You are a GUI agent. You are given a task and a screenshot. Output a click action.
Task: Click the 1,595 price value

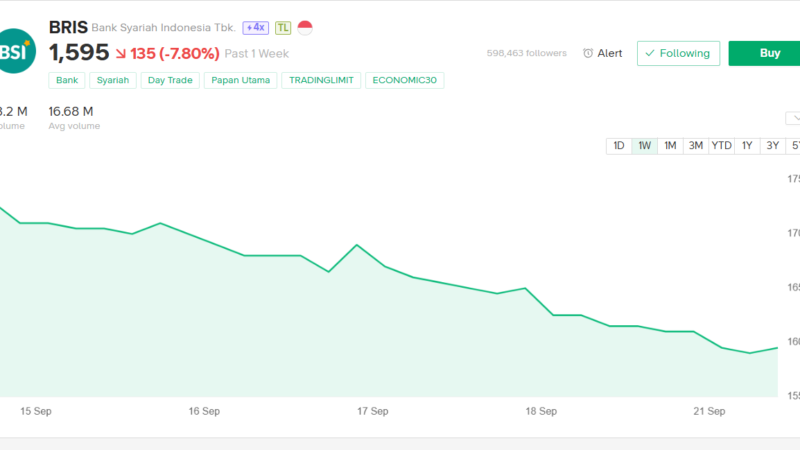(79, 53)
